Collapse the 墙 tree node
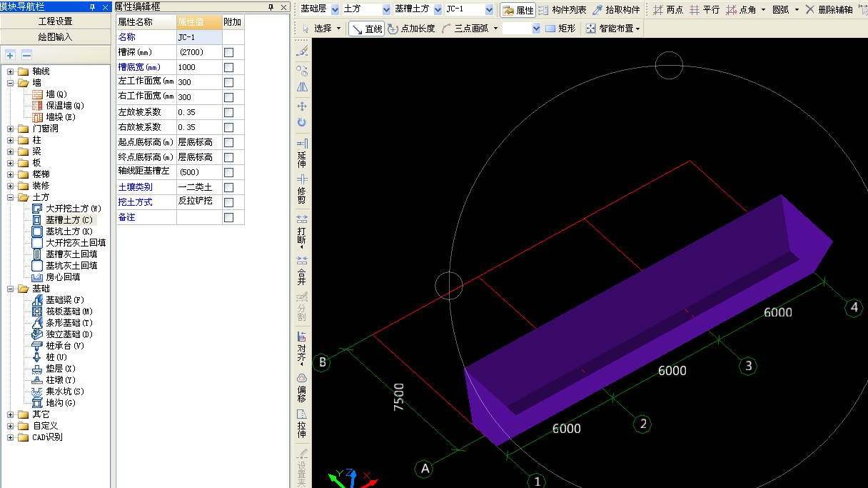The width and height of the screenshot is (868, 488). 10,83
